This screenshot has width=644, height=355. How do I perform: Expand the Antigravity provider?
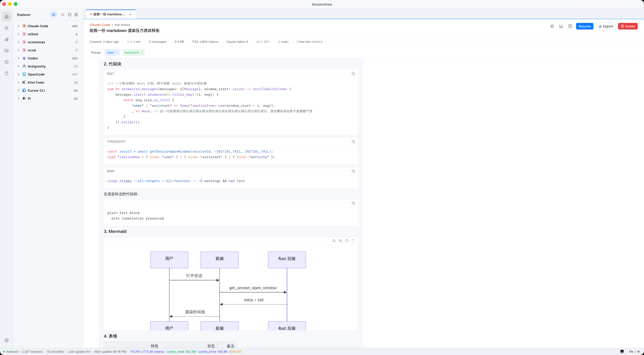(19, 66)
